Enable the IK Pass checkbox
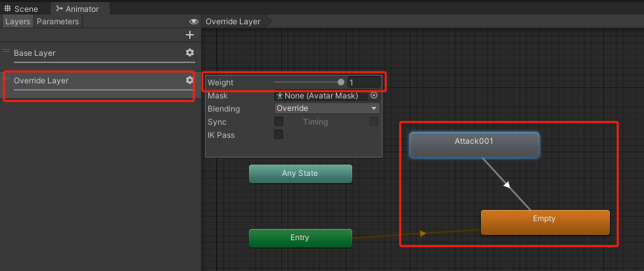 (279, 135)
